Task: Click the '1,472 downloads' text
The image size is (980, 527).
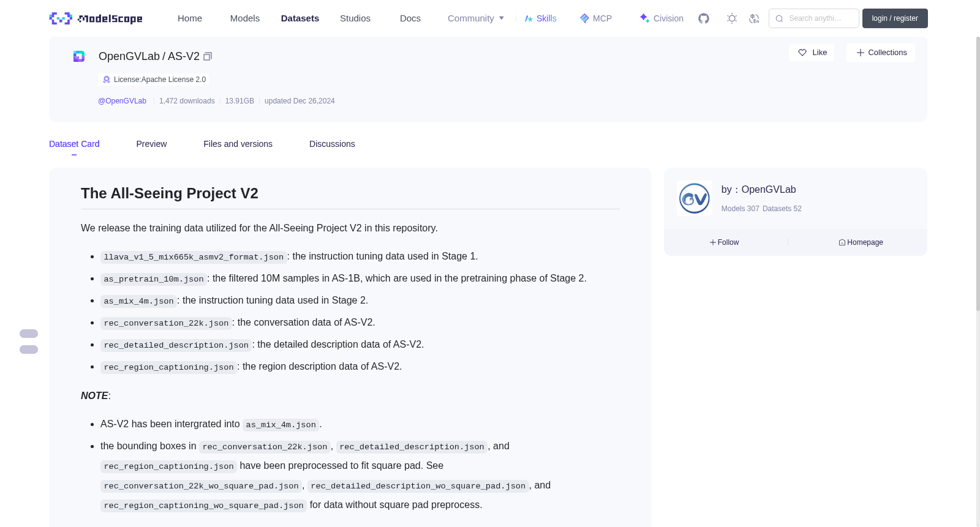Action: (187, 101)
